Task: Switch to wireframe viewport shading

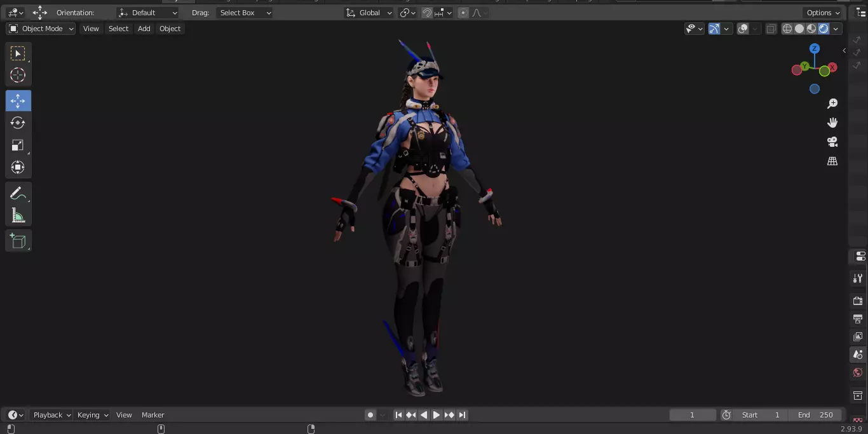Action: [x=787, y=29]
